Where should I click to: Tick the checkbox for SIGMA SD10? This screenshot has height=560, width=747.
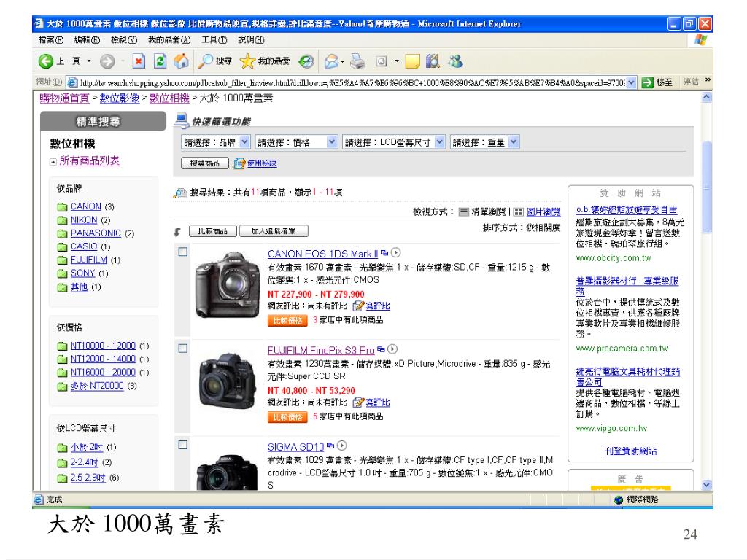(183, 444)
